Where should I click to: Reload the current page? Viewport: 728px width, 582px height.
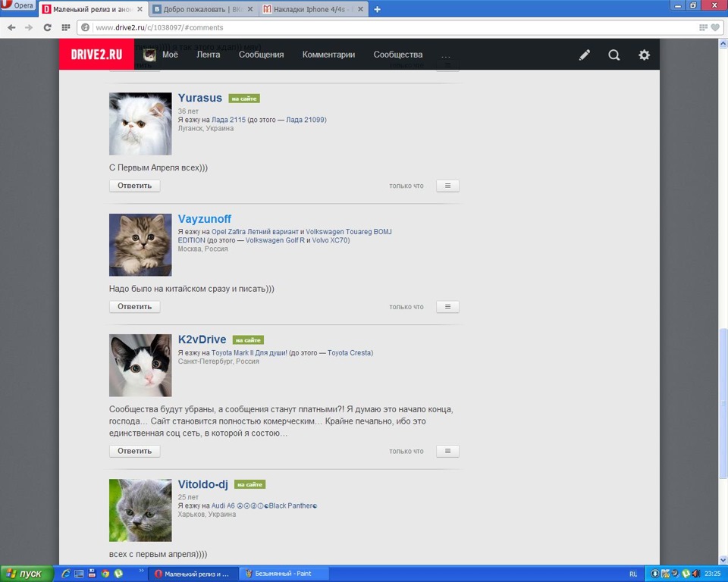(x=47, y=27)
